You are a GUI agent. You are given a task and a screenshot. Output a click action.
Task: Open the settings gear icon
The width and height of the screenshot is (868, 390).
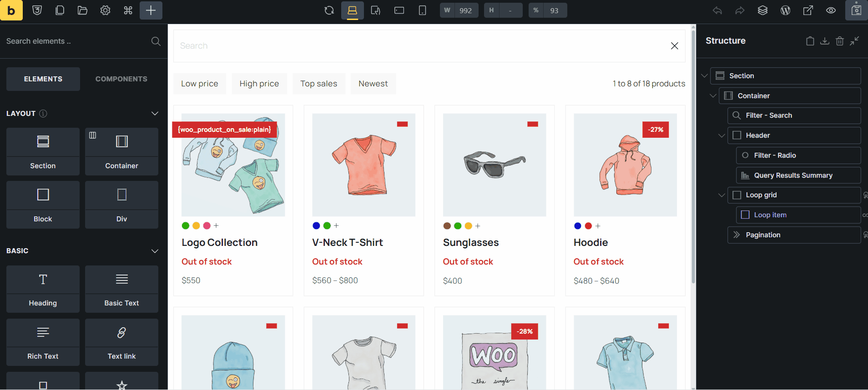pos(105,10)
